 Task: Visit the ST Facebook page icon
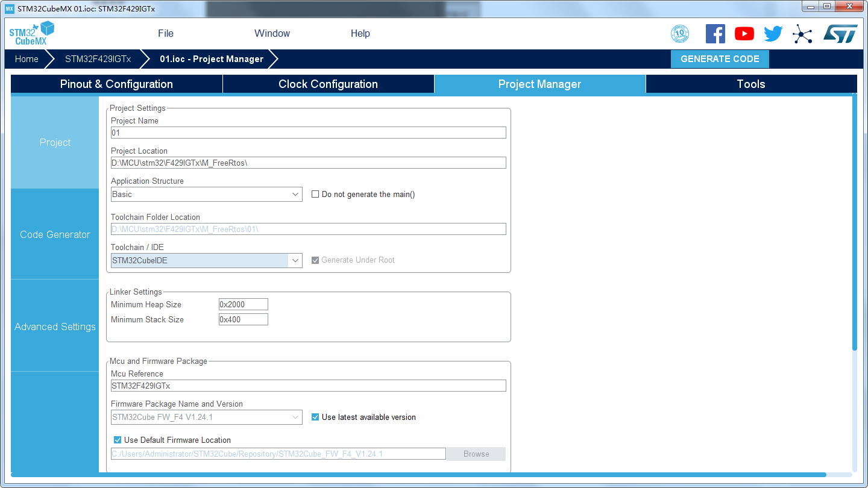pos(715,34)
